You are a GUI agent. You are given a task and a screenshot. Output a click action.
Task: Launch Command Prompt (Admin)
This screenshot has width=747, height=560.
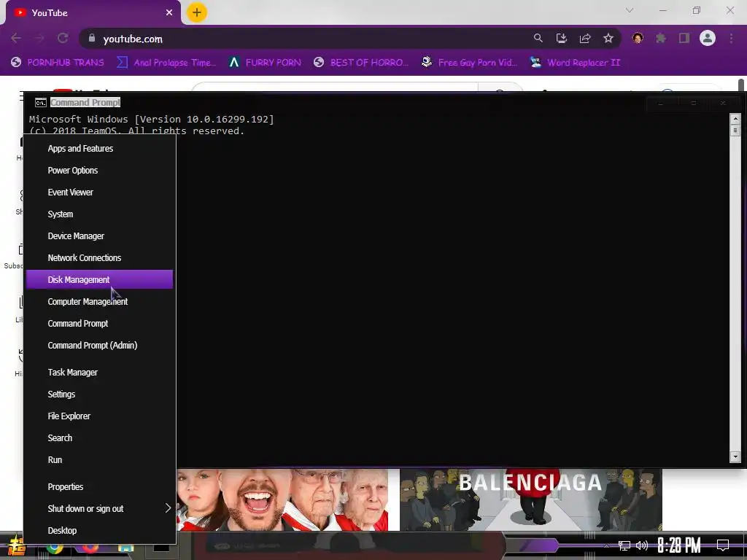pos(99,346)
